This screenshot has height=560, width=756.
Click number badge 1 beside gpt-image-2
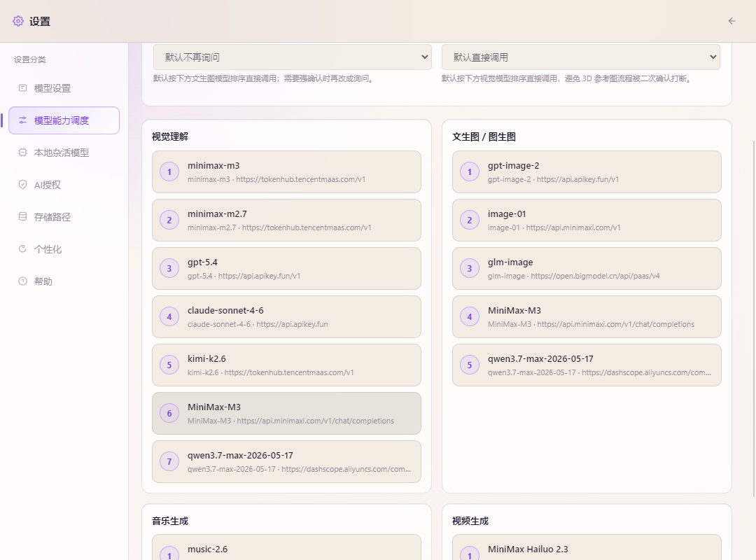click(470, 171)
